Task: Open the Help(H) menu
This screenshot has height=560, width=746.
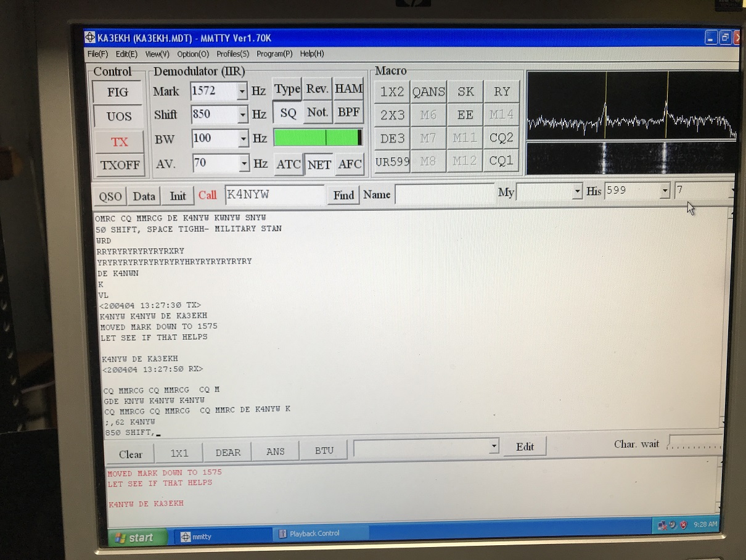Action: click(x=312, y=54)
